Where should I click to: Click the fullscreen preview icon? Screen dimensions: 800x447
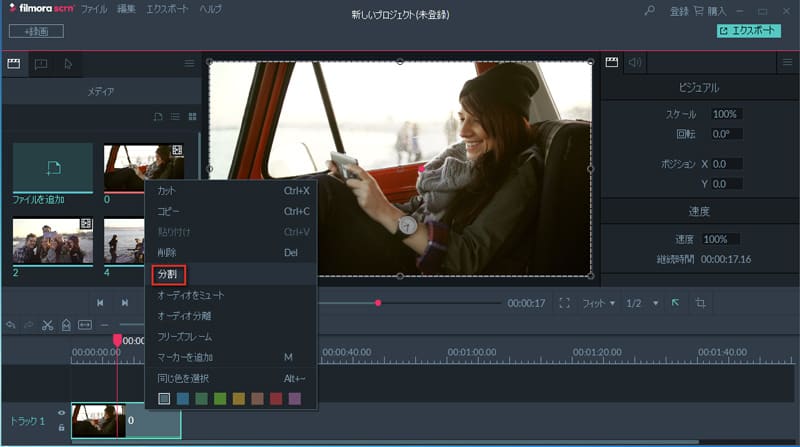(565, 302)
